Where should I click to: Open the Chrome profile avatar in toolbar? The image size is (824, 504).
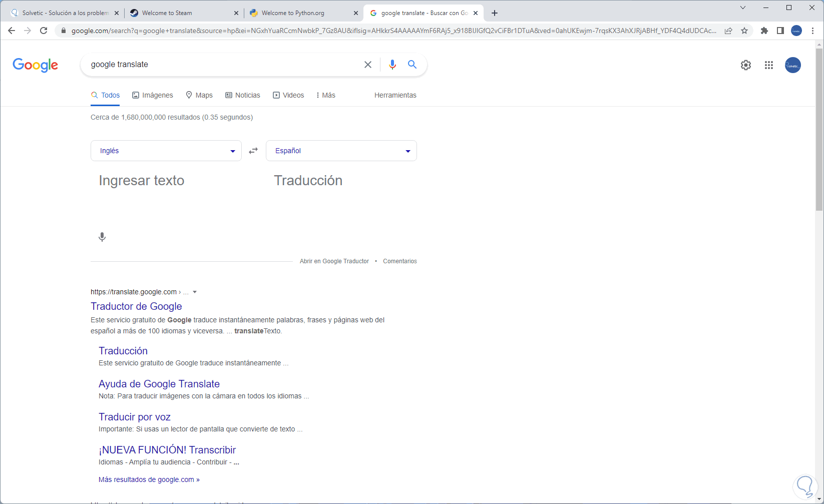[x=796, y=31]
